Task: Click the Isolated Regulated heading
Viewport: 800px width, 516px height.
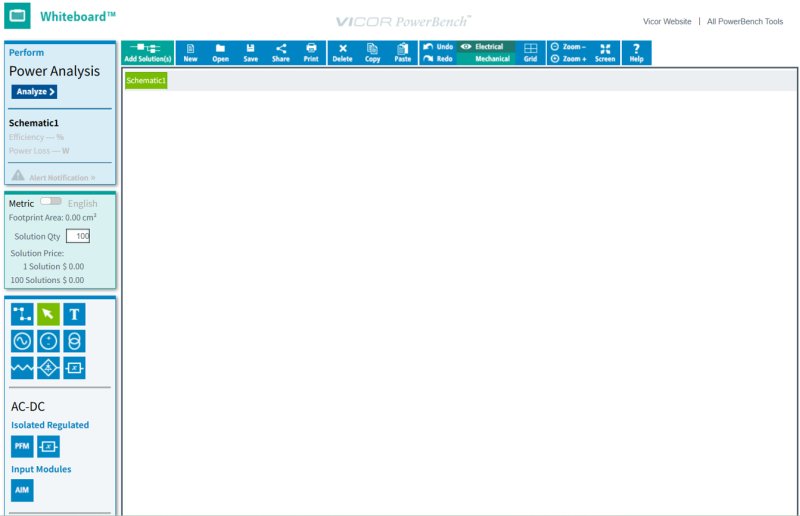Action: pos(50,425)
